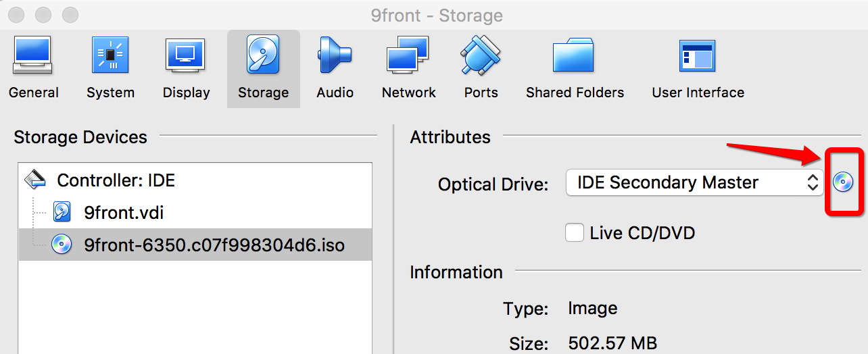Open the Audio speaker icon
The image size is (868, 354).
pos(335,55)
